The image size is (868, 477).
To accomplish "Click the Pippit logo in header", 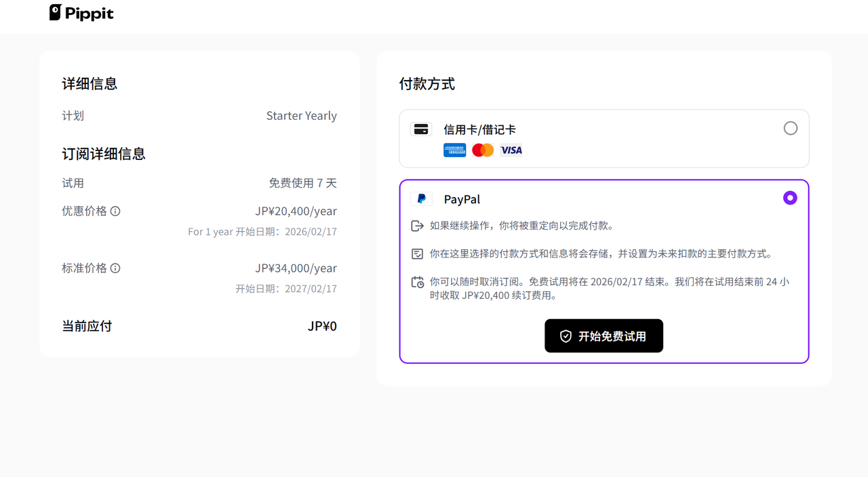I will tap(81, 13).
